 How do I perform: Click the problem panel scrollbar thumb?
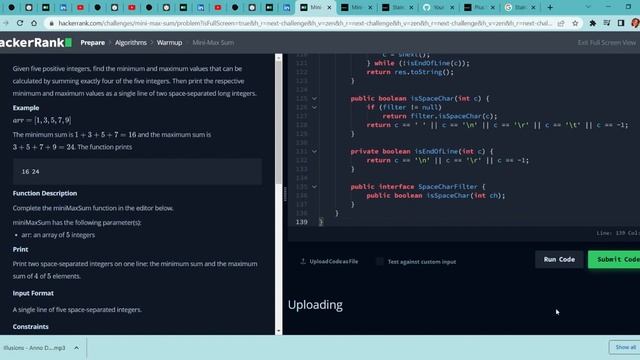point(278,122)
